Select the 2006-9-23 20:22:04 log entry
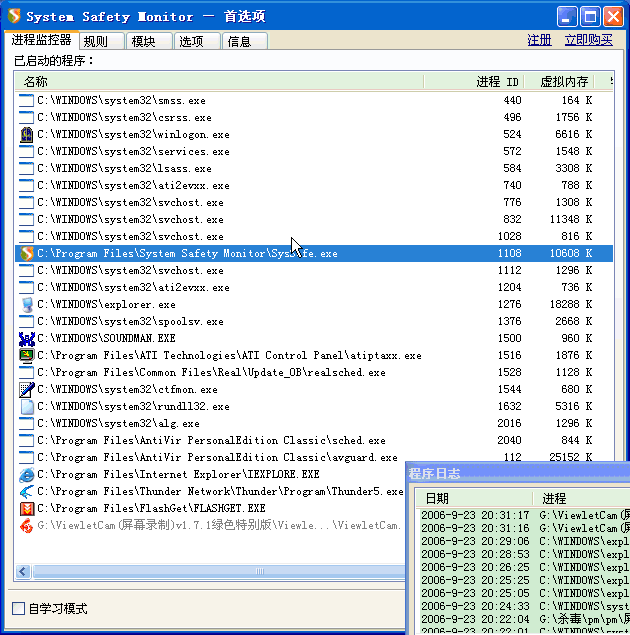 (x=524, y=619)
